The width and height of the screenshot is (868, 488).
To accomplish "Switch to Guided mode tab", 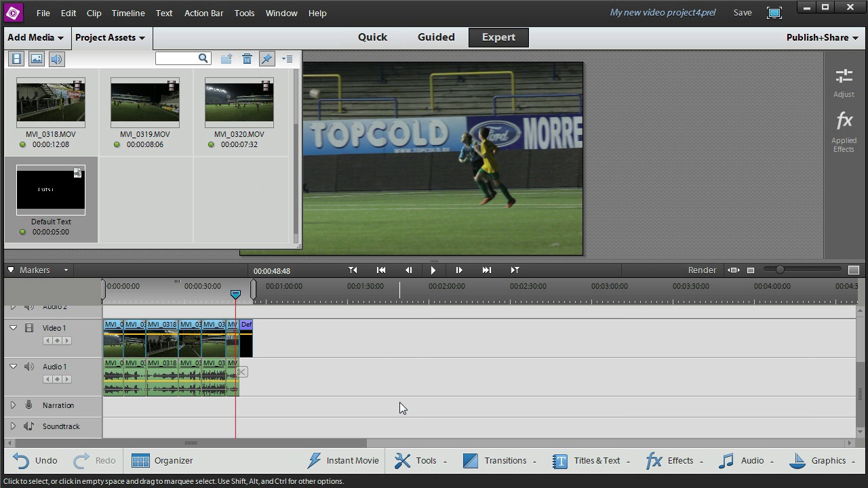I will click(x=436, y=37).
